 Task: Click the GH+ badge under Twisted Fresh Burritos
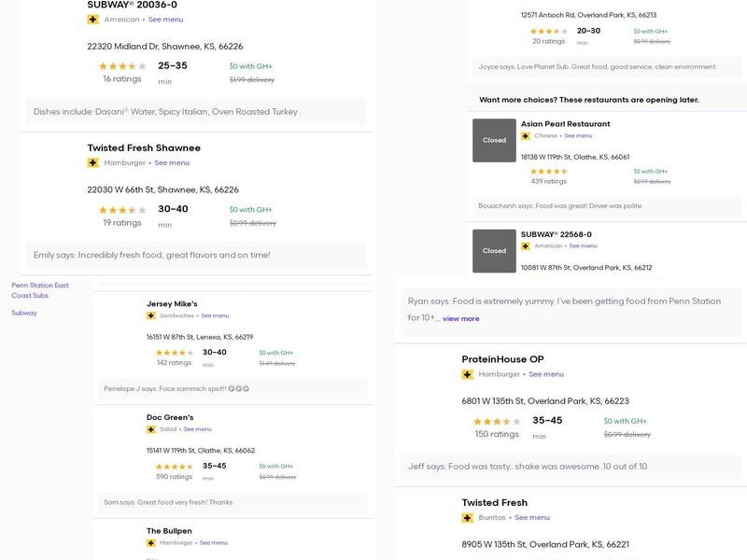[x=468, y=517]
